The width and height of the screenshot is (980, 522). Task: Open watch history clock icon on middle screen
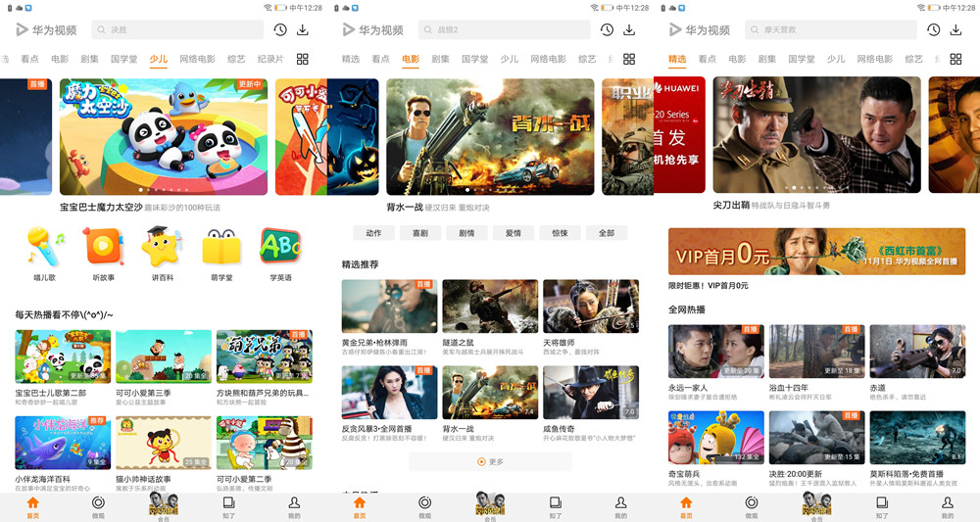(x=607, y=29)
